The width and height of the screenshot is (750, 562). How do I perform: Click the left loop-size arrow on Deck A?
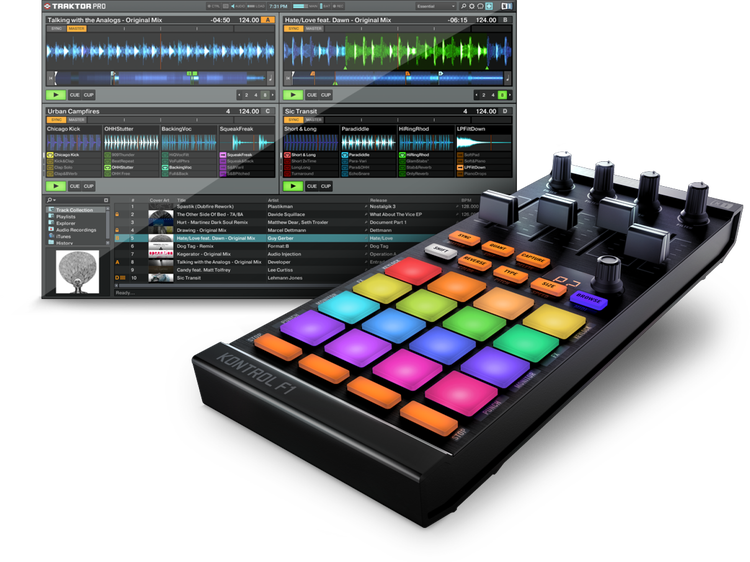[x=239, y=95]
